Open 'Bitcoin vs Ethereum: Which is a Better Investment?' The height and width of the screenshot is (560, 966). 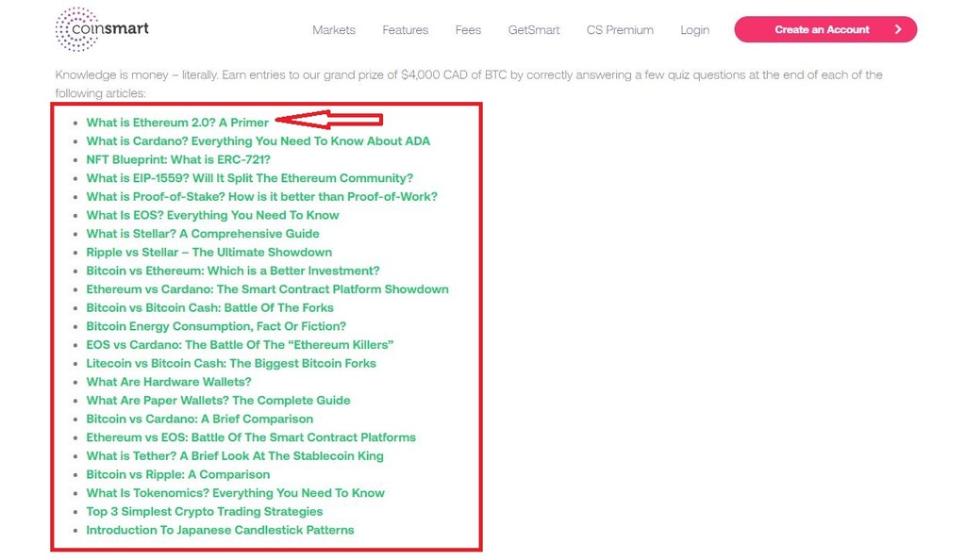click(x=233, y=271)
